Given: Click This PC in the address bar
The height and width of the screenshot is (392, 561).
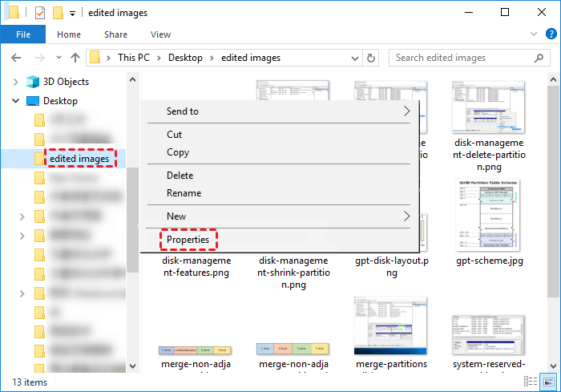Looking at the screenshot, I should coord(134,58).
